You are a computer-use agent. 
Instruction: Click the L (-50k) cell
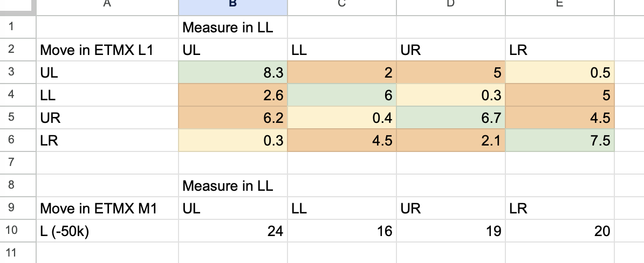click(x=108, y=231)
